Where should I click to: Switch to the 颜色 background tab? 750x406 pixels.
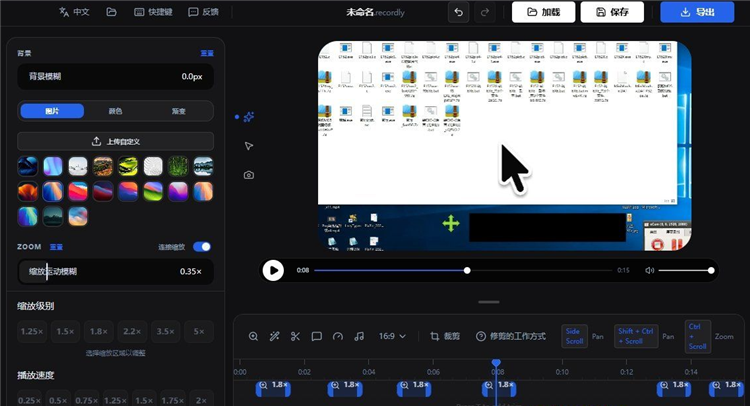pyautogui.click(x=116, y=112)
